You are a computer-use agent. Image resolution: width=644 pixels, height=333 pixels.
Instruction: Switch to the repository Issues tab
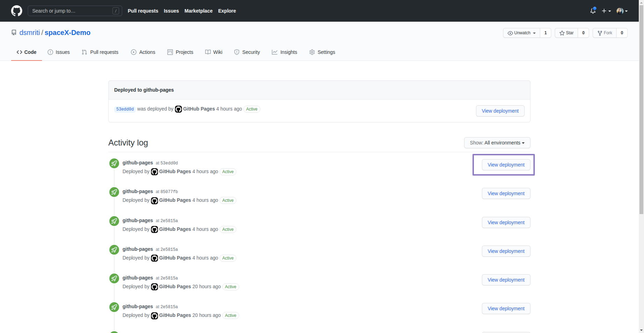pos(59,52)
